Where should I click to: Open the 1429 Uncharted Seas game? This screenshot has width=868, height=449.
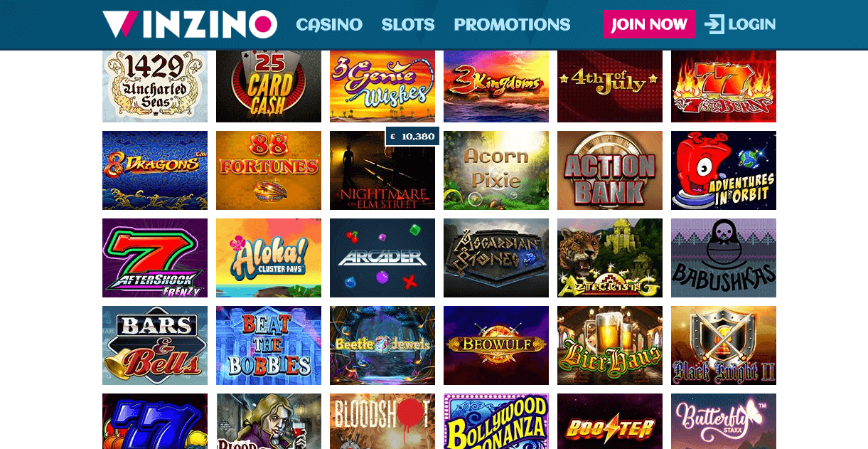pos(155,86)
